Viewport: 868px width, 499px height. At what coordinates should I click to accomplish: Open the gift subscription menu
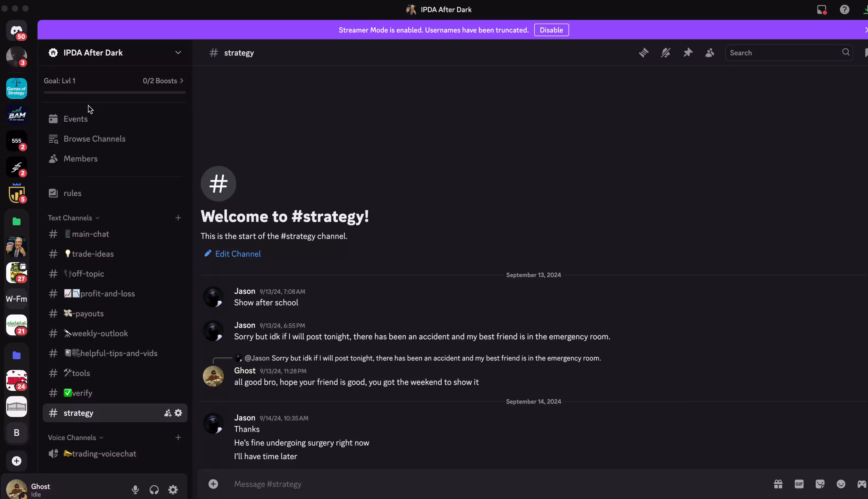point(778,484)
